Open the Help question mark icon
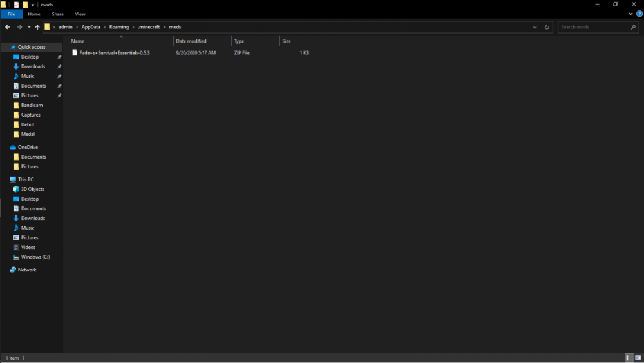 pyautogui.click(x=638, y=14)
